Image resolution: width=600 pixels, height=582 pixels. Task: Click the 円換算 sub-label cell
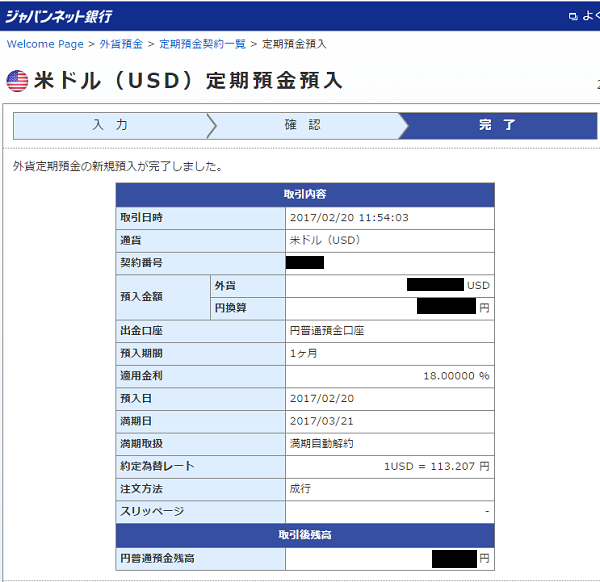pyautogui.click(x=248, y=308)
